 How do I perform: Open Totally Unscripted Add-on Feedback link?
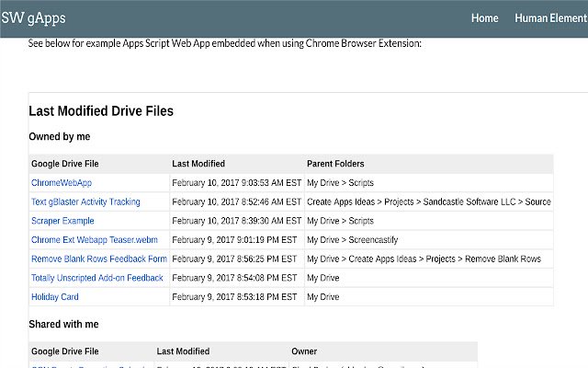[97, 278]
